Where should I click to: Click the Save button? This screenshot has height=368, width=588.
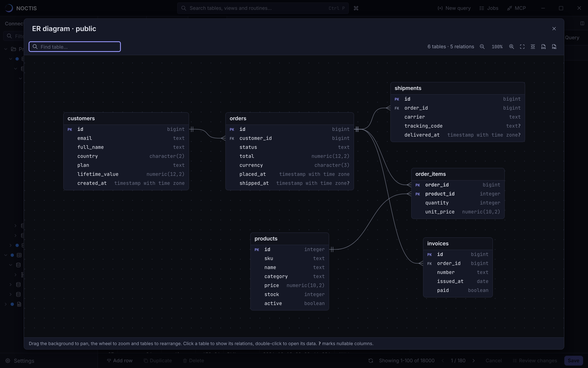click(x=574, y=360)
